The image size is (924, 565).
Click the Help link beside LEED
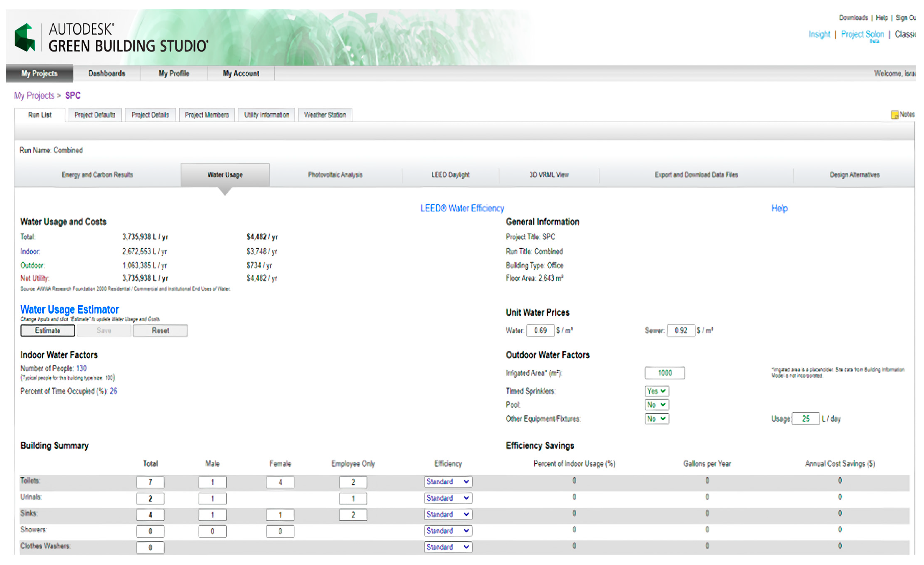(779, 208)
